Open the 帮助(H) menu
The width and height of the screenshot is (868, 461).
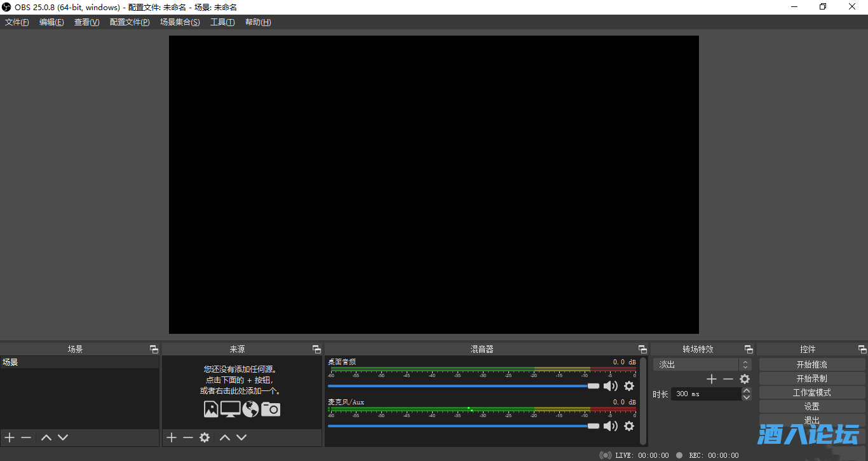(258, 22)
